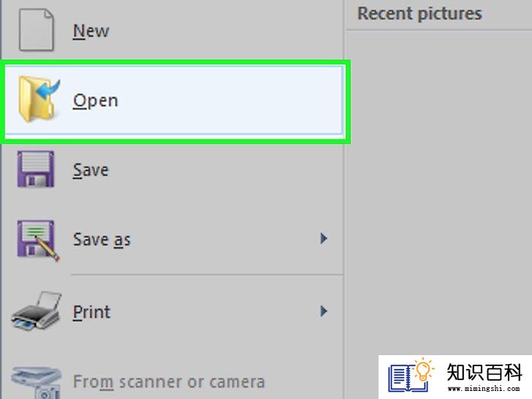Choose the New menu entry text
The height and width of the screenshot is (399, 532).
[91, 31]
